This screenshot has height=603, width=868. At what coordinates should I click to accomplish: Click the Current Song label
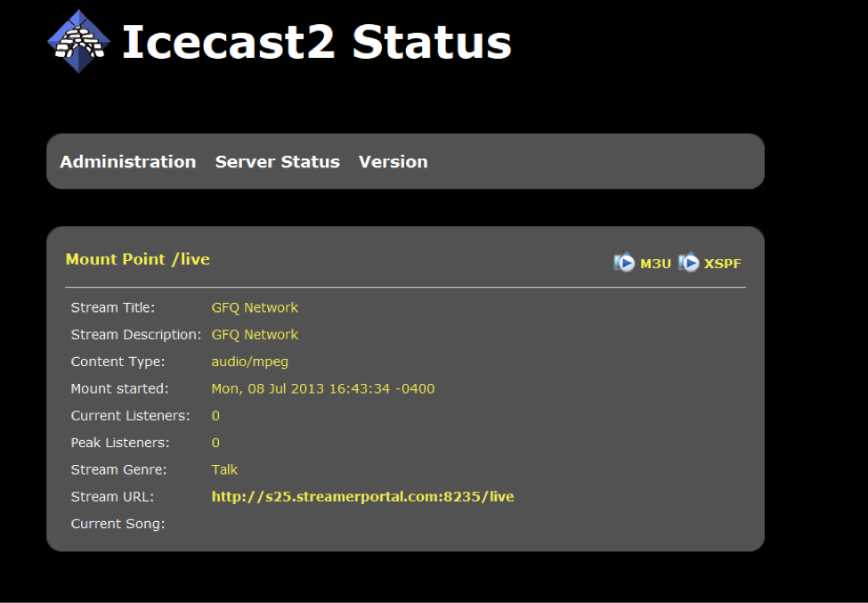[118, 524]
